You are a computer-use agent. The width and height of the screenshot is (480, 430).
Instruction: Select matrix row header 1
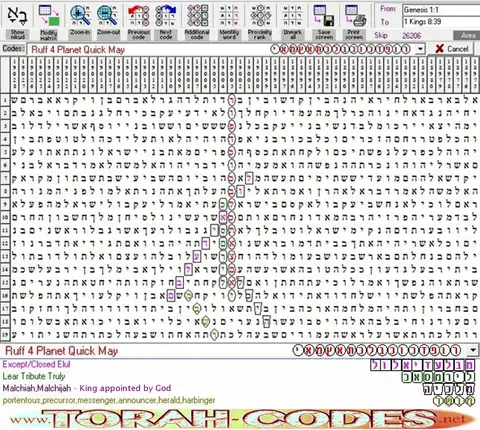click(5, 100)
